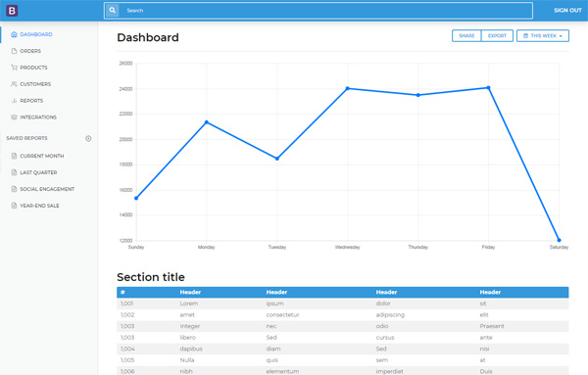The width and height of the screenshot is (588, 375).
Task: Click the '1,006' table cell
Action: (x=127, y=371)
